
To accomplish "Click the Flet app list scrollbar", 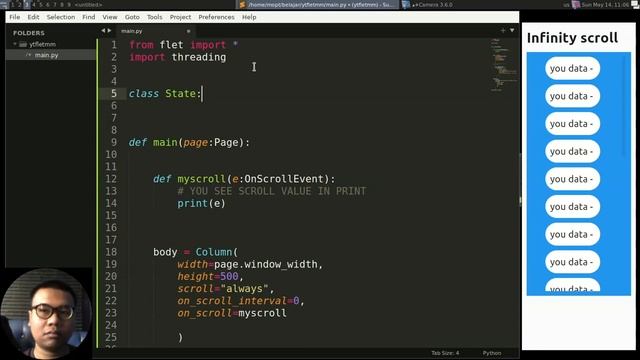I will (x=624, y=106).
